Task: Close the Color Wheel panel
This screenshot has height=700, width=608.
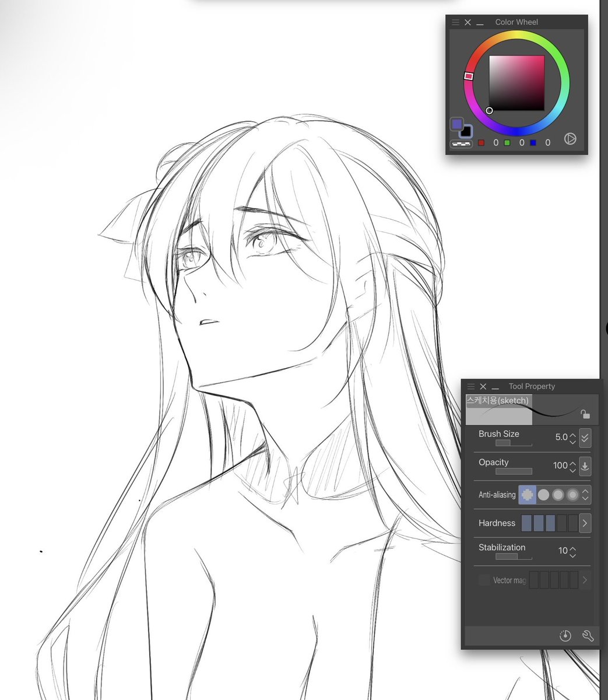Action: click(468, 22)
